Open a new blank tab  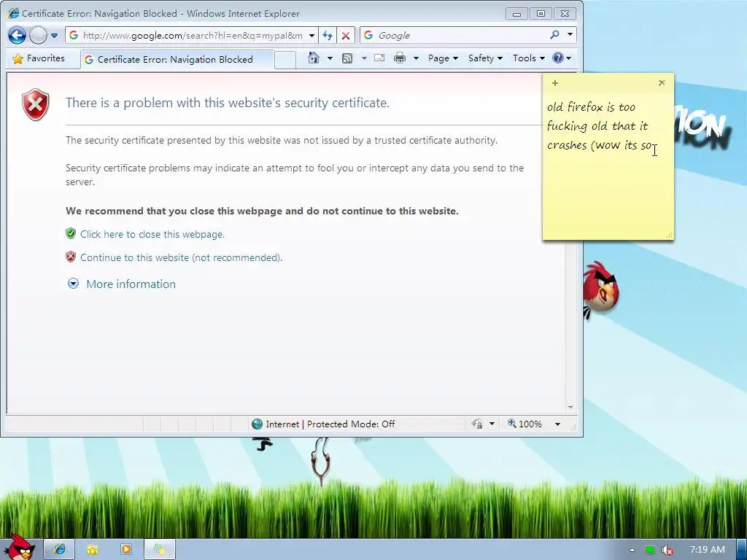click(x=285, y=60)
